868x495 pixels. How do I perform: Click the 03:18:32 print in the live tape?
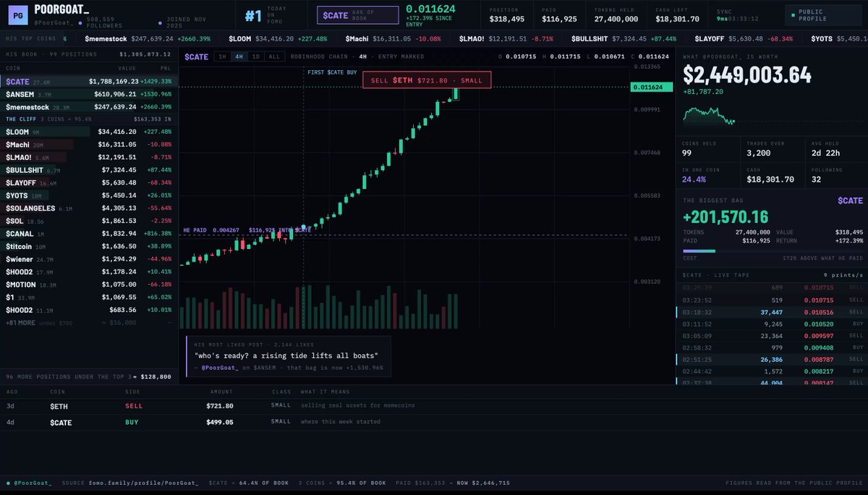coord(771,313)
